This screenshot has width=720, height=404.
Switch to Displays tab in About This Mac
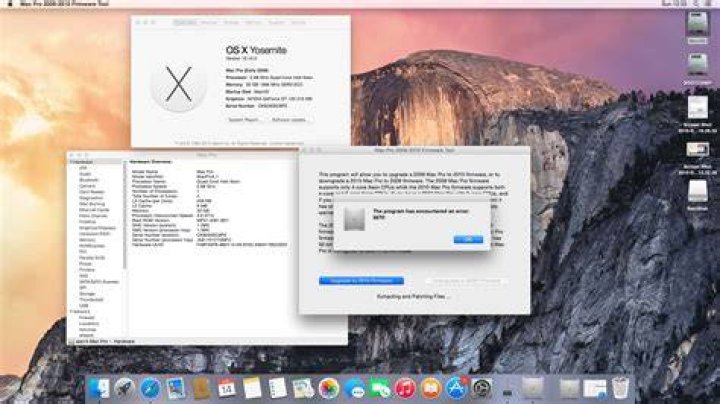(x=208, y=22)
